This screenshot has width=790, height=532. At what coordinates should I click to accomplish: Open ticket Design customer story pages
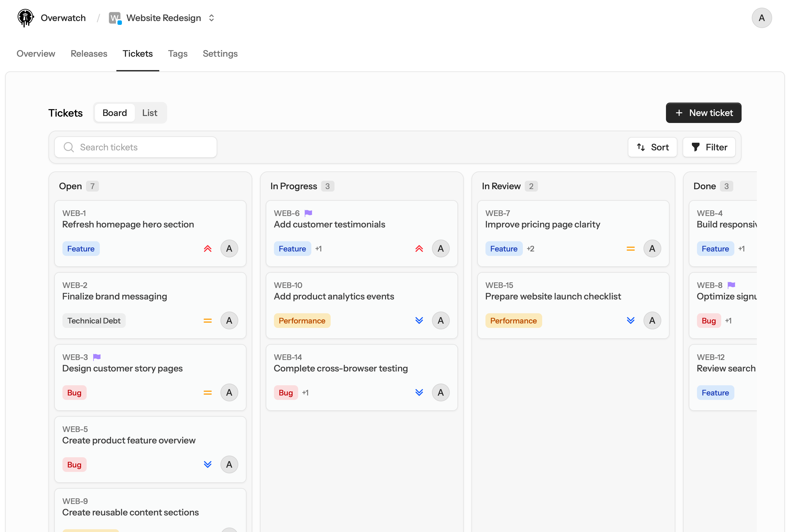click(123, 368)
